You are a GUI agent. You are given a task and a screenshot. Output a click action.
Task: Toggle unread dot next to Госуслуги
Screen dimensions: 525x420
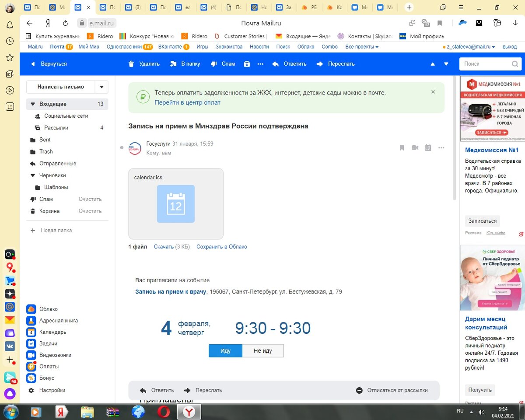122,148
